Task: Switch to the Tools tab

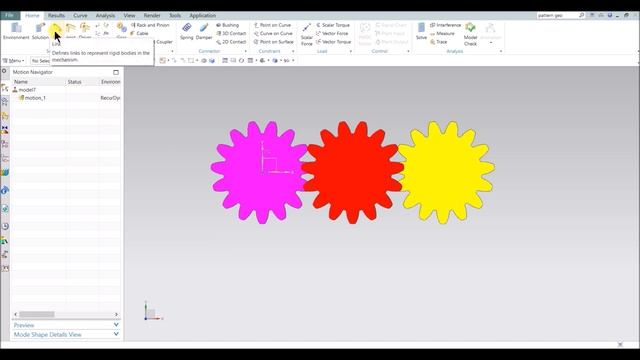Action: (175, 15)
